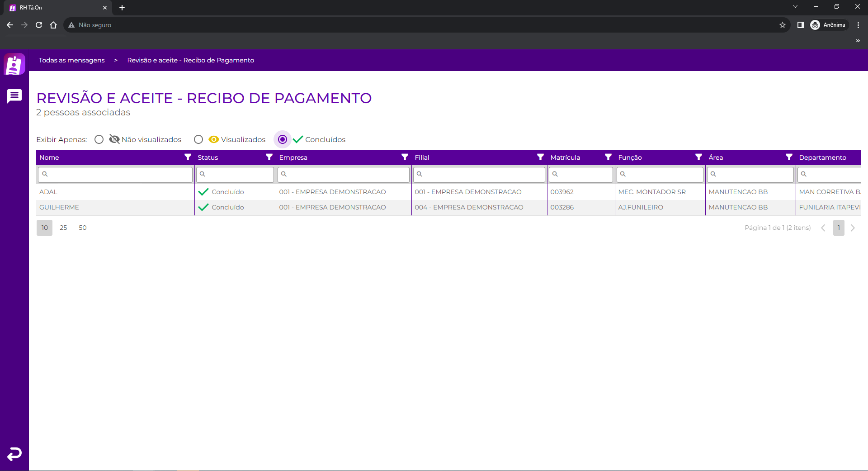The height and width of the screenshot is (471, 868).
Task: Set page size to 25 items
Action: [63, 228]
